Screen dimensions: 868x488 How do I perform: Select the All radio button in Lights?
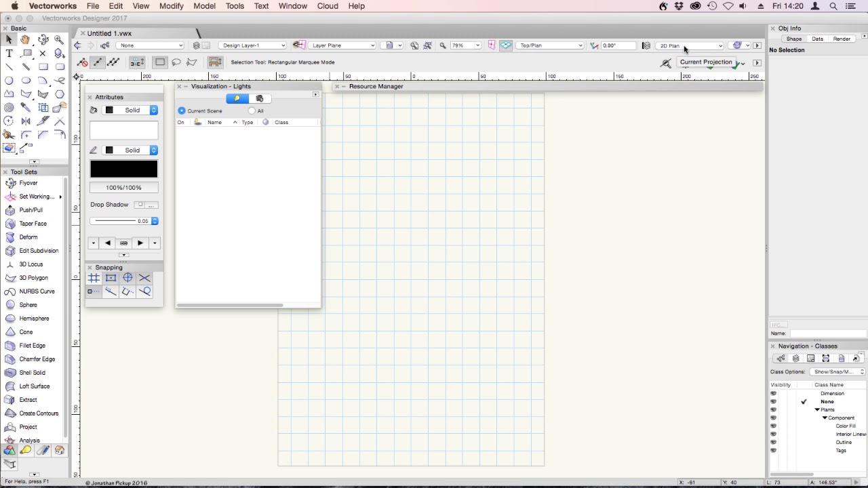[252, 111]
